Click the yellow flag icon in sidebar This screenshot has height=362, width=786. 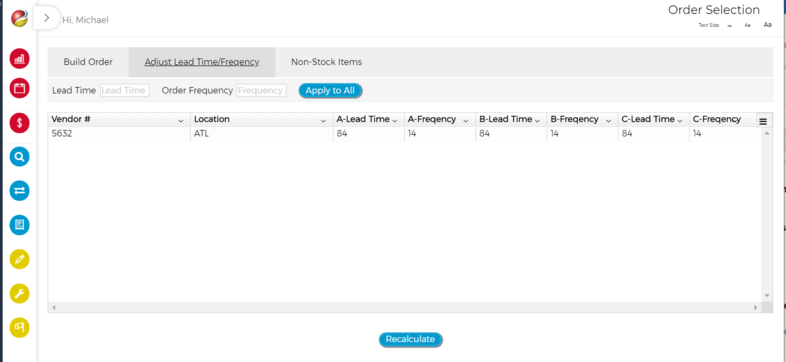20,327
